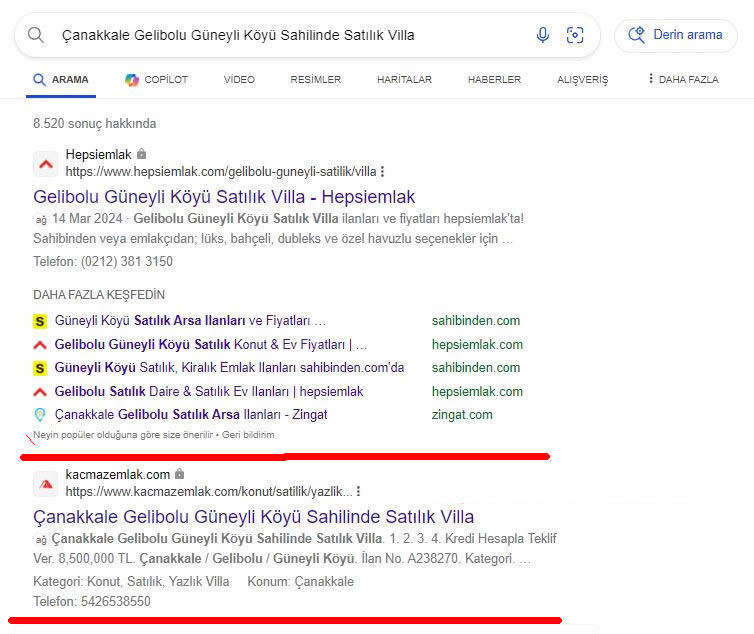Click the visual search camera icon
Viewport: 754px width, 634px height.
(575, 35)
